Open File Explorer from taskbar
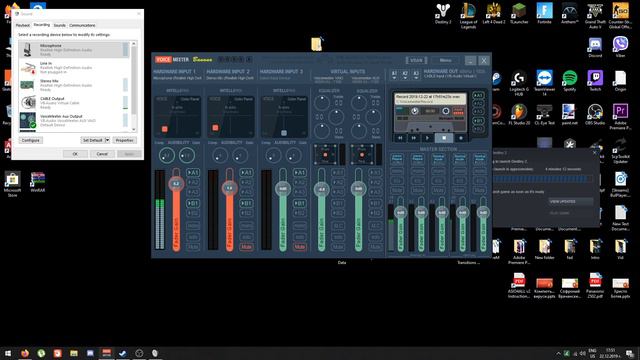Screen dimensions: 640x360 click(74, 353)
